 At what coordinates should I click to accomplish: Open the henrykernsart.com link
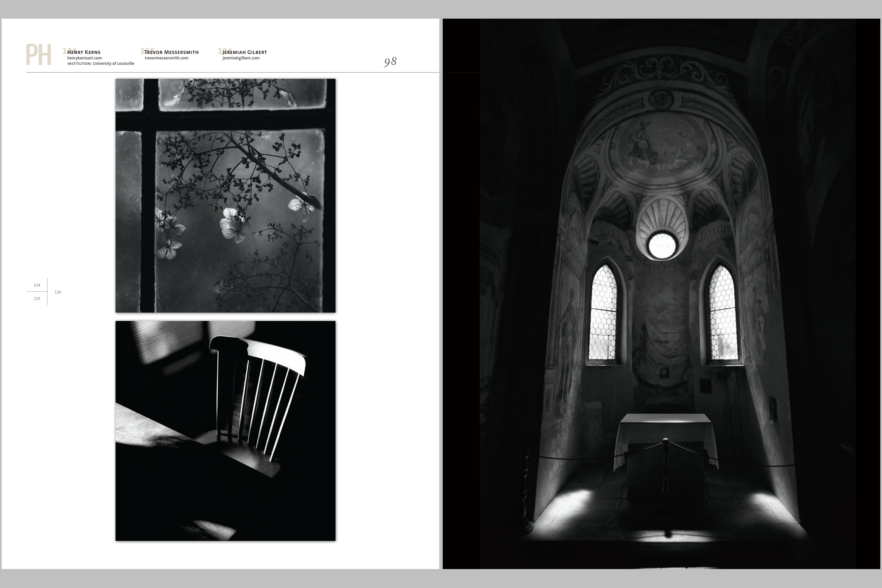click(84, 58)
